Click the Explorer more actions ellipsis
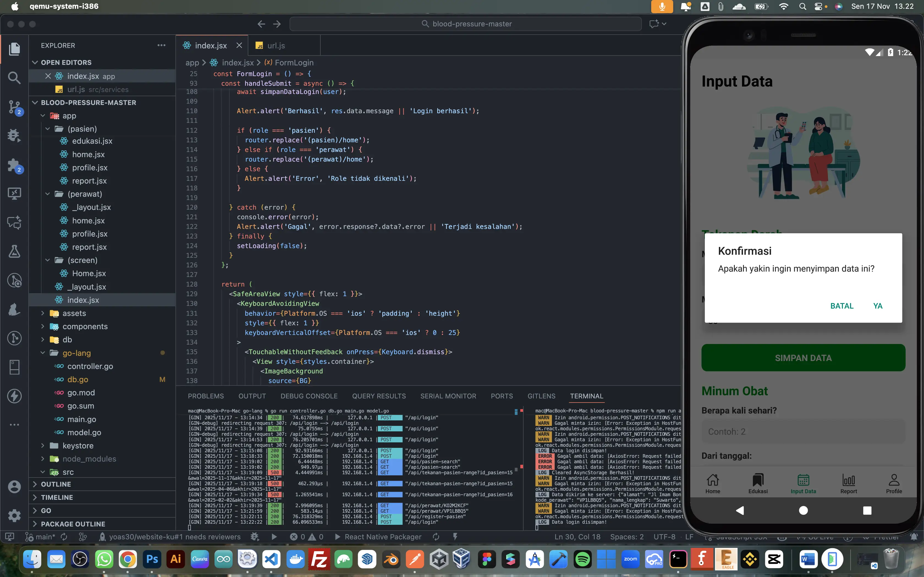The image size is (924, 577). click(161, 45)
